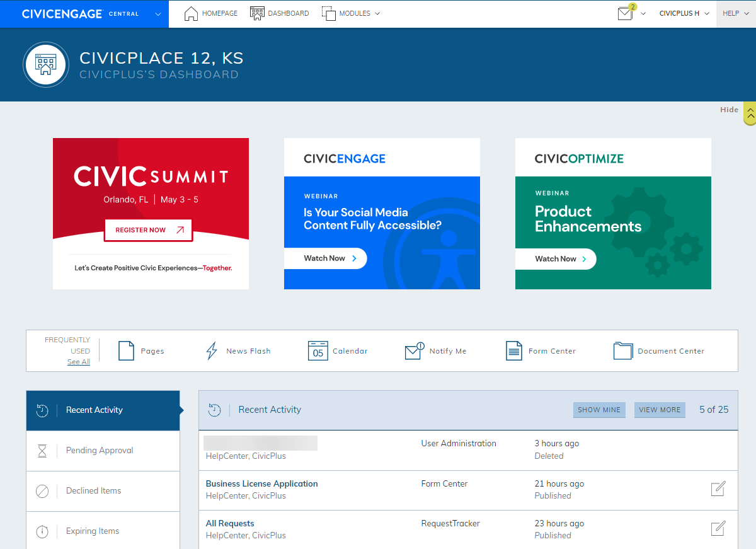Open the Business License Application link
The image size is (756, 549).
[261, 484]
